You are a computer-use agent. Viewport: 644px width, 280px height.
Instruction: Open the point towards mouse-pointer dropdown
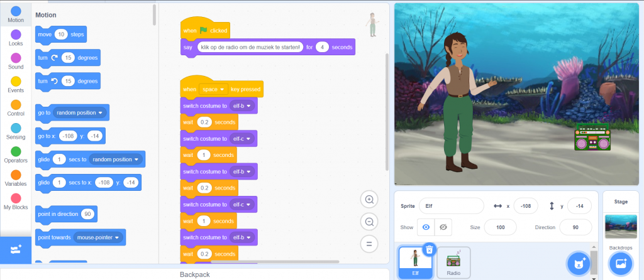97,238
